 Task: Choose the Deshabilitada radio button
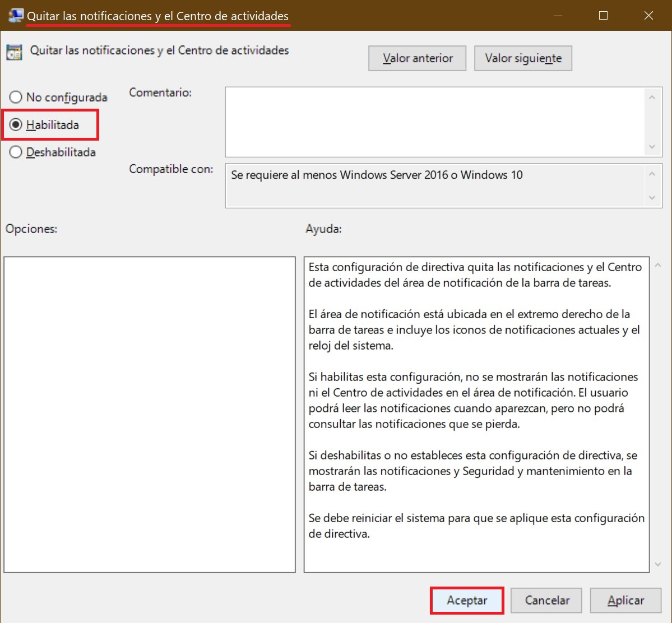[52, 152]
